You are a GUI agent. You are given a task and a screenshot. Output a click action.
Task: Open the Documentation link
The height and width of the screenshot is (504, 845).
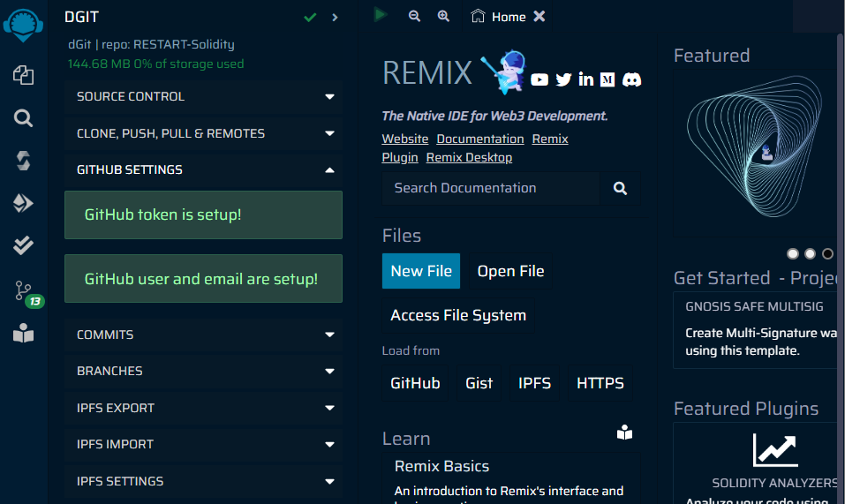point(480,139)
